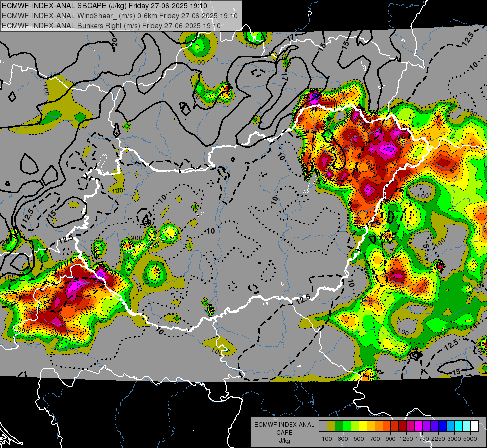Click legend tick value 1250
Viewport: 487px width, 448px height.
(x=406, y=439)
